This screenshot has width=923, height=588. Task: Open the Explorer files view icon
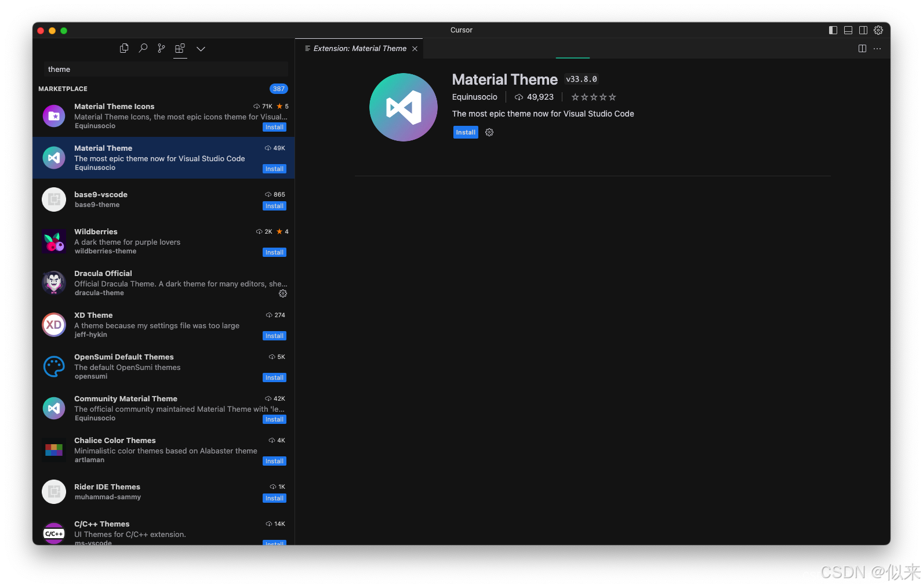pyautogui.click(x=124, y=48)
